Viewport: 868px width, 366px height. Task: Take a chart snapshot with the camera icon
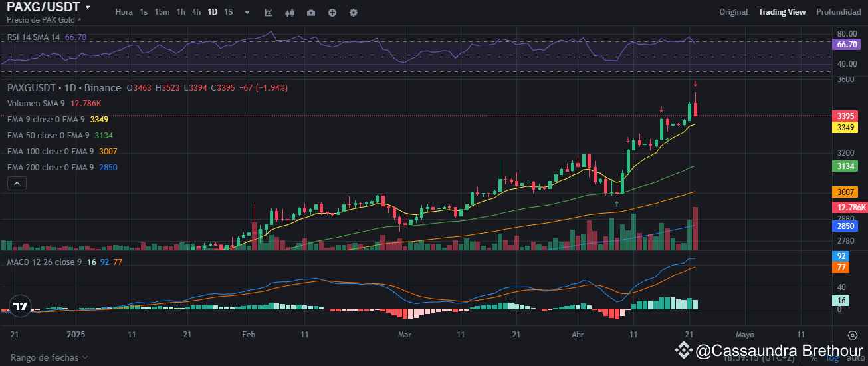[311, 13]
